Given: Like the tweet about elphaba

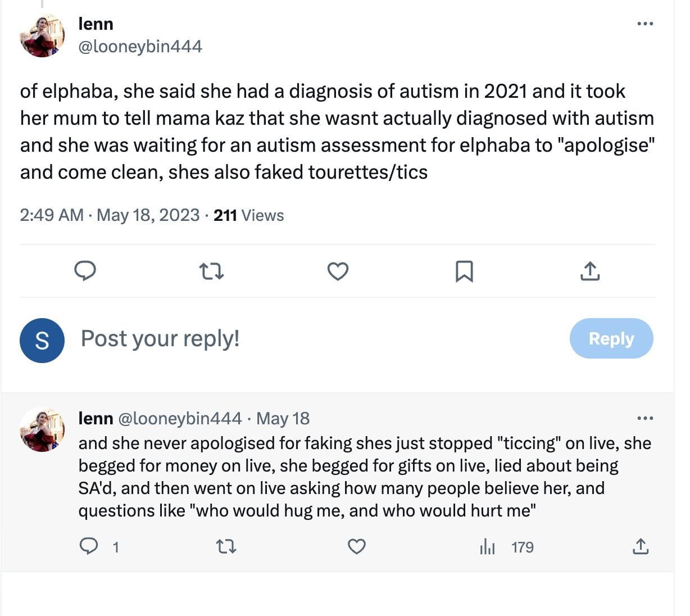Looking at the screenshot, I should pos(338,271).
